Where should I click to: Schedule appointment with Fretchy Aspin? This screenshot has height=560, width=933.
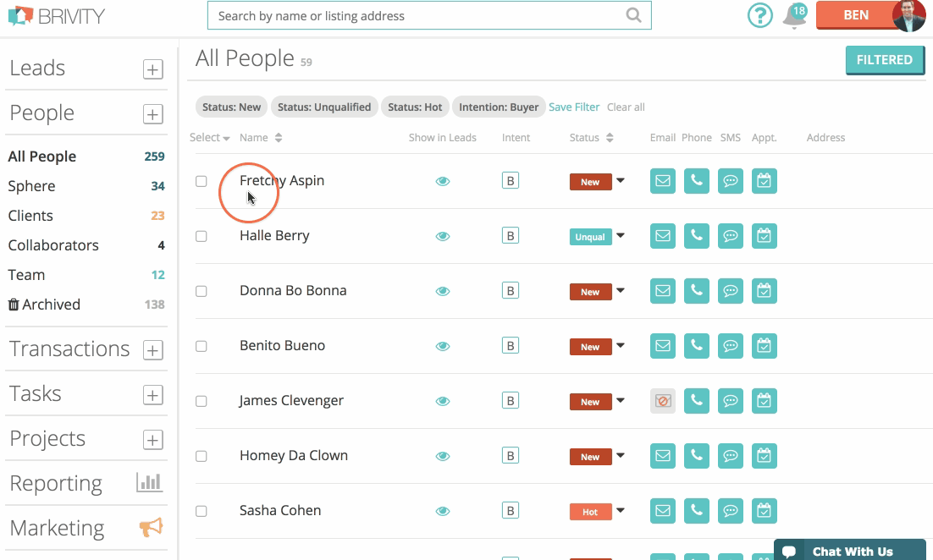coord(765,181)
